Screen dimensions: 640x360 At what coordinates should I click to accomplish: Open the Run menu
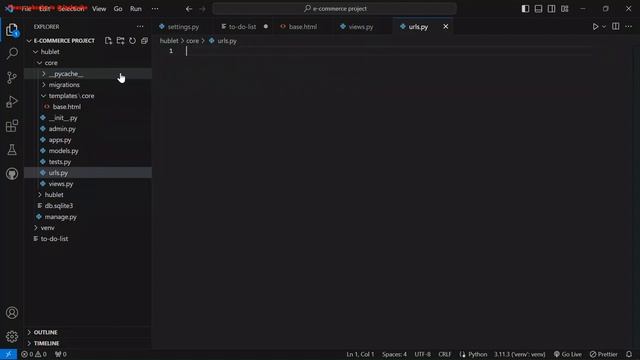136,9
